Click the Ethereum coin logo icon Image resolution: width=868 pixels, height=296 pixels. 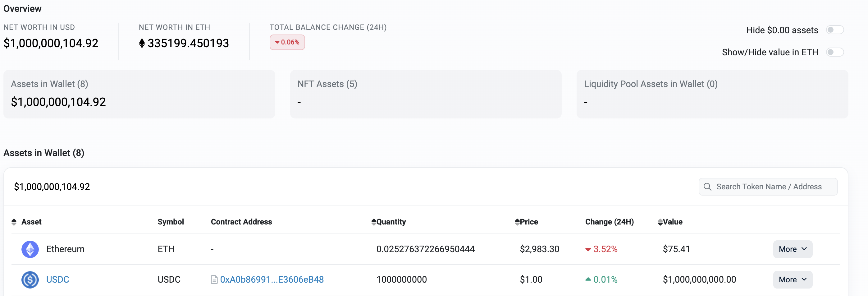click(x=30, y=249)
